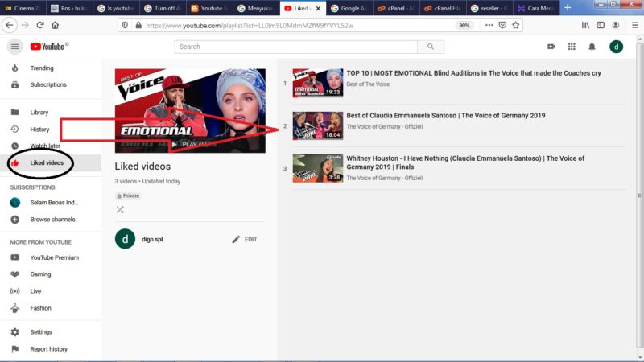Switch to the reseller tab

pyautogui.click(x=489, y=8)
